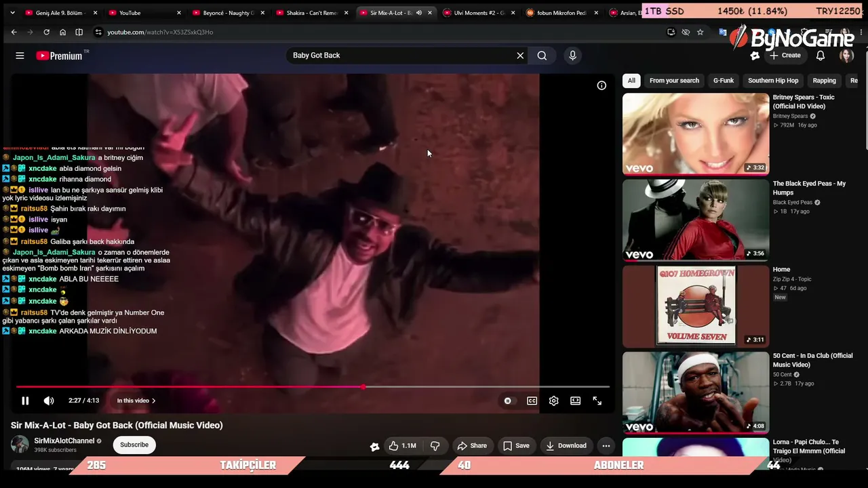The width and height of the screenshot is (868, 488).
Task: Run search with the magnifier button
Action: click(x=542, y=56)
